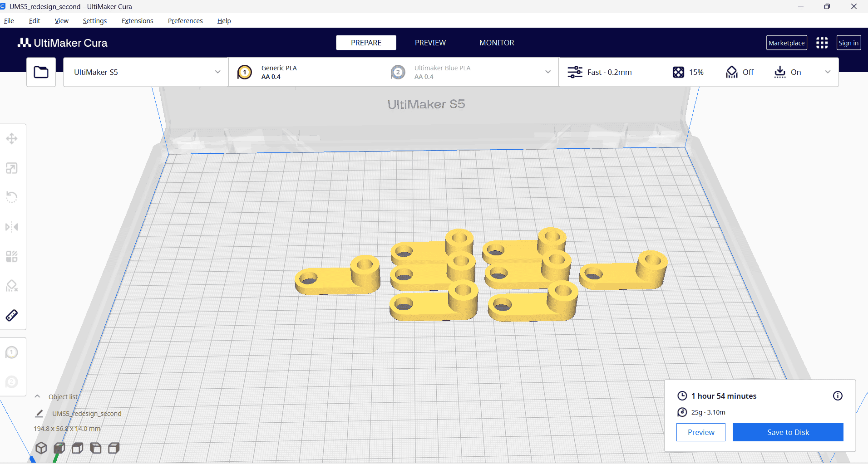Show print info details icon

pos(838,396)
